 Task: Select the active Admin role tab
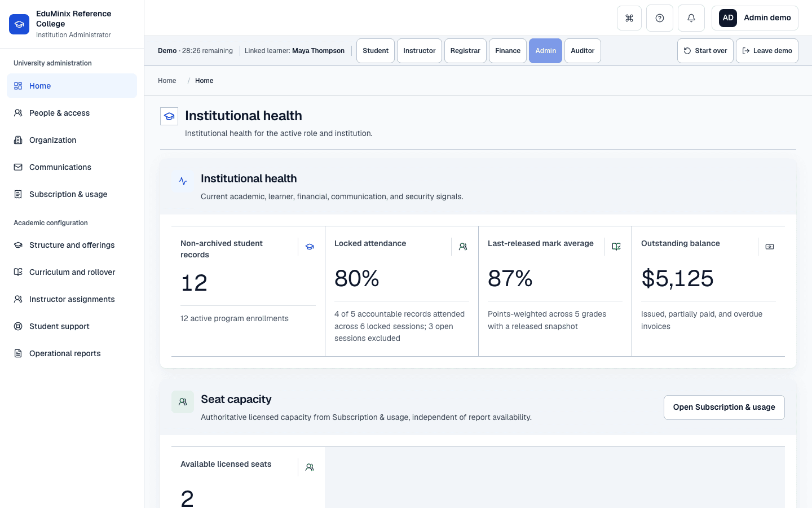pos(545,51)
